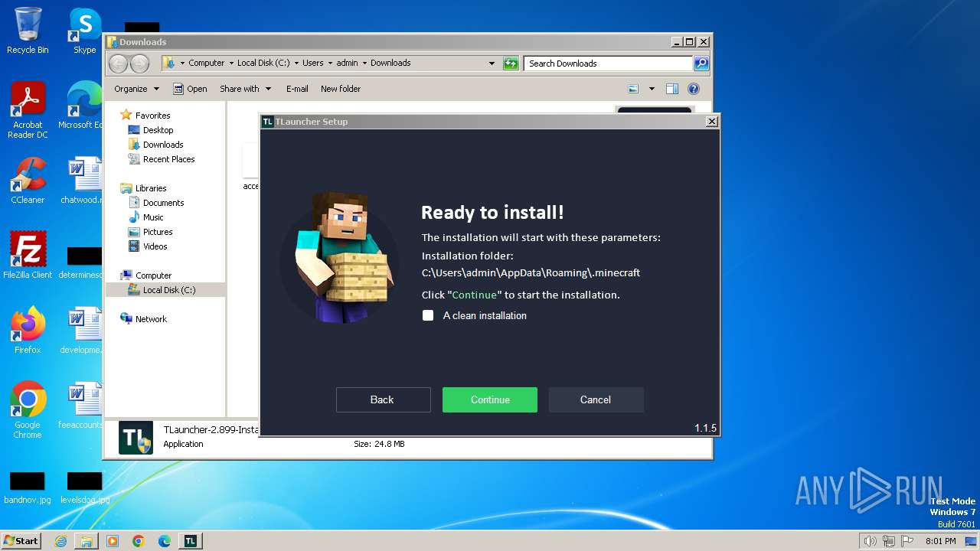Click E-mail in the Explorer toolbar
This screenshot has height=551, width=980.
pyautogui.click(x=297, y=89)
